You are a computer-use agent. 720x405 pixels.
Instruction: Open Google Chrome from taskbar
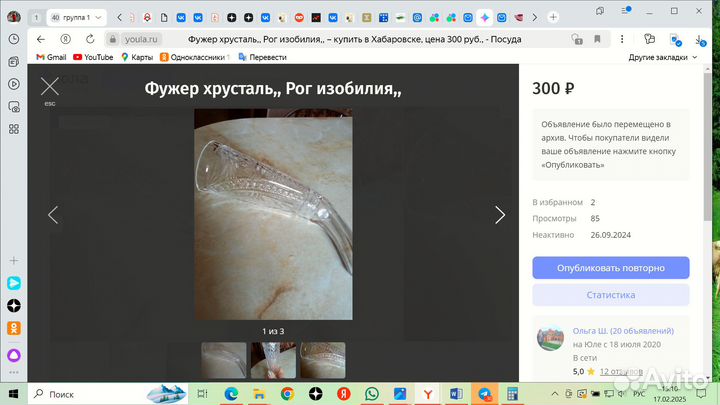287,394
